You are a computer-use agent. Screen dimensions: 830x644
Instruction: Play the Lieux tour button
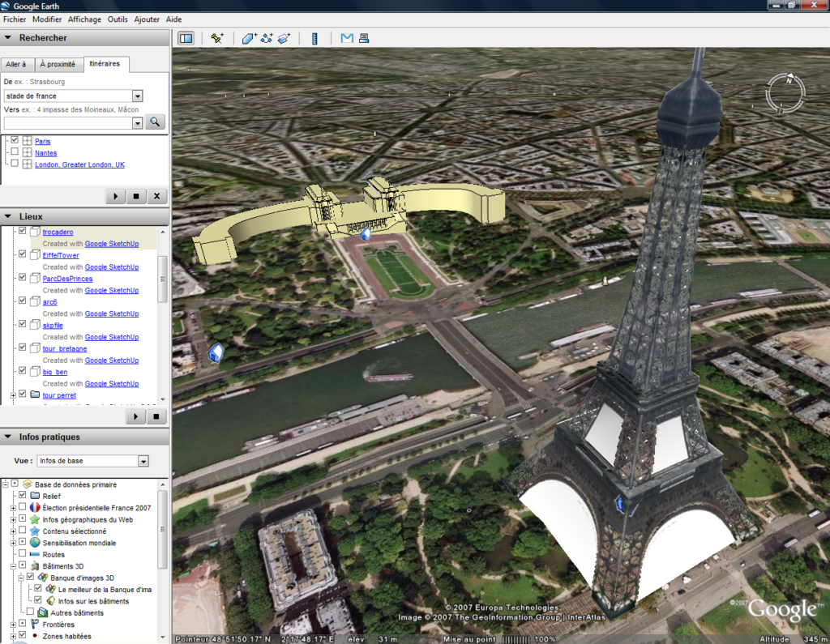pyautogui.click(x=135, y=416)
